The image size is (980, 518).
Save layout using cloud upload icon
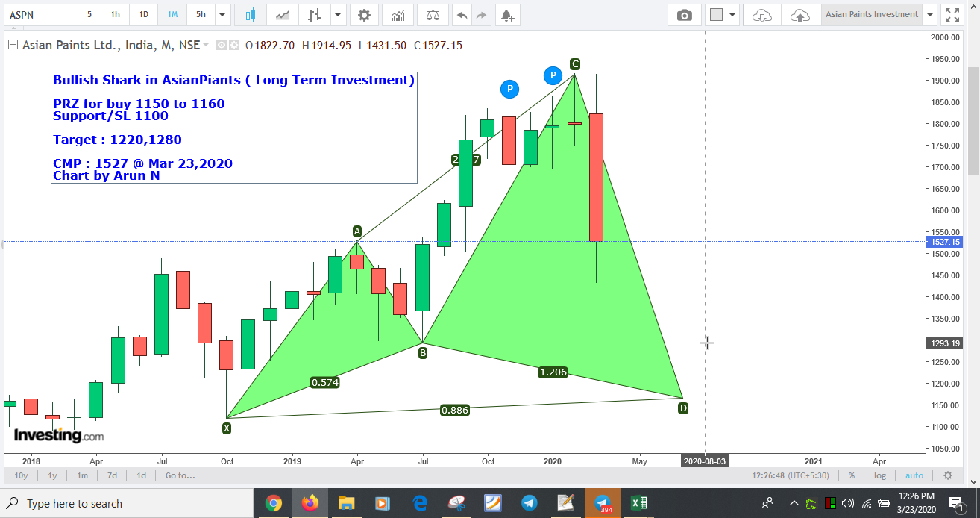[800, 15]
